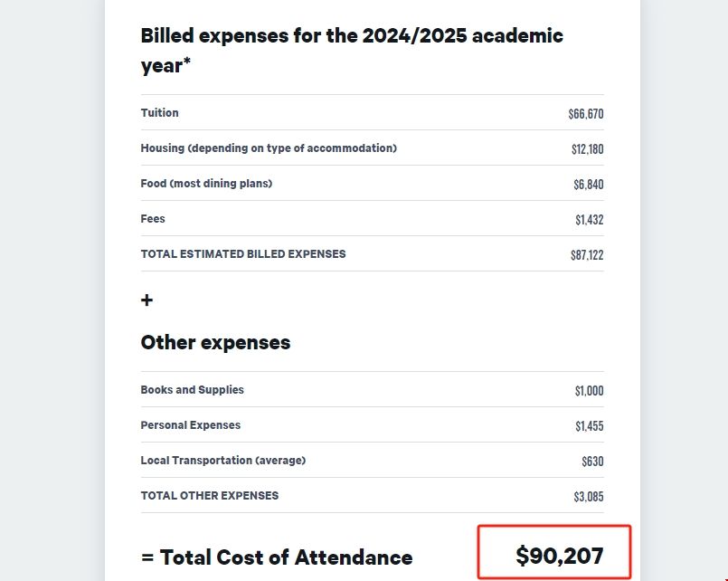The width and height of the screenshot is (728, 581).
Task: Click the $12,180 housing amount
Action: pos(587,149)
